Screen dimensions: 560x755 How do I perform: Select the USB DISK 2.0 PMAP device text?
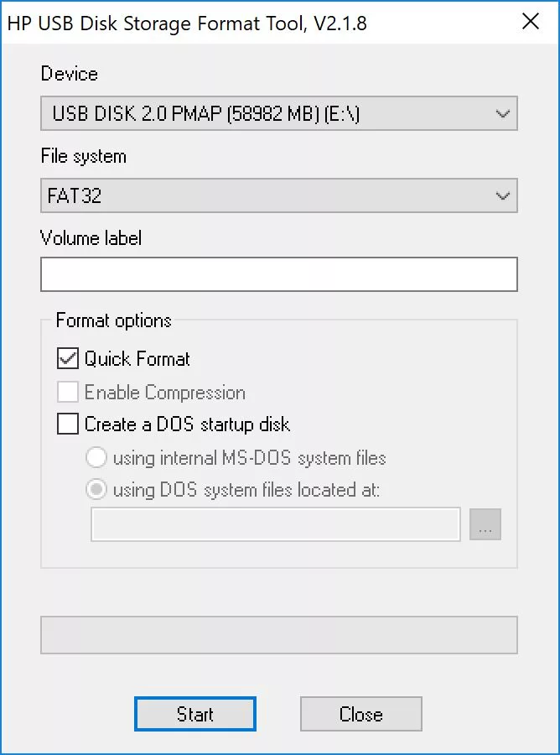pos(205,113)
